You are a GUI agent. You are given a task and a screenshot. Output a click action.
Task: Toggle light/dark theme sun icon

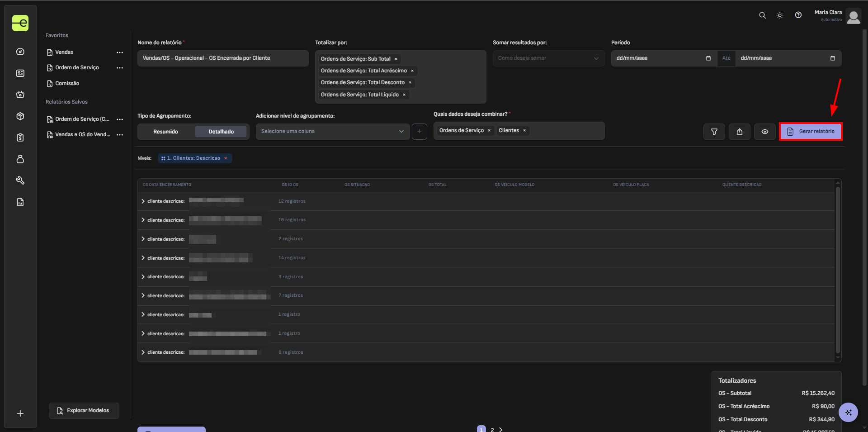click(x=780, y=15)
